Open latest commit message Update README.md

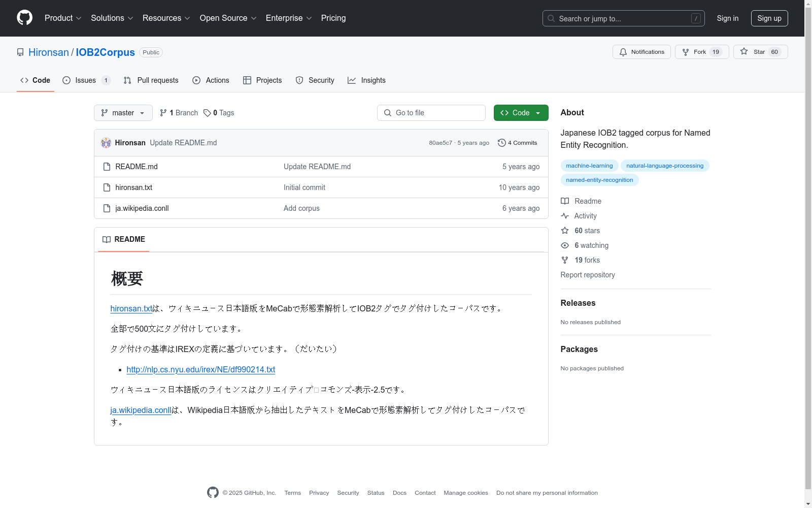pyautogui.click(x=183, y=143)
